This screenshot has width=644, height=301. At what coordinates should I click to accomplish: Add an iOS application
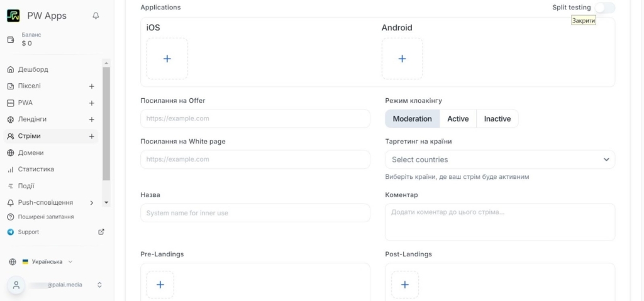click(167, 59)
